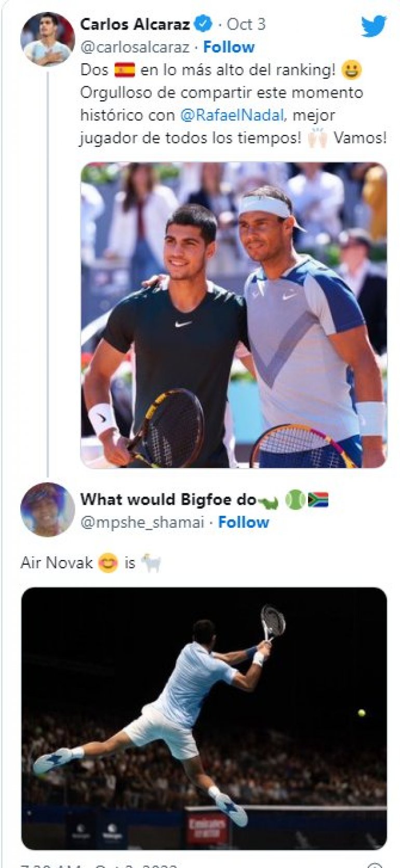Click the Twitter bird logo
Image resolution: width=400 pixels, height=868 pixels.
point(374,26)
